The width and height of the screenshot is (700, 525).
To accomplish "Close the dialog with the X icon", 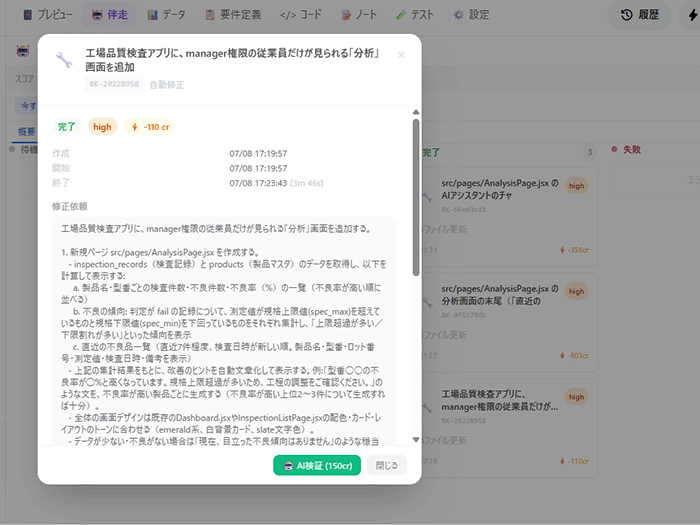I will (401, 55).
